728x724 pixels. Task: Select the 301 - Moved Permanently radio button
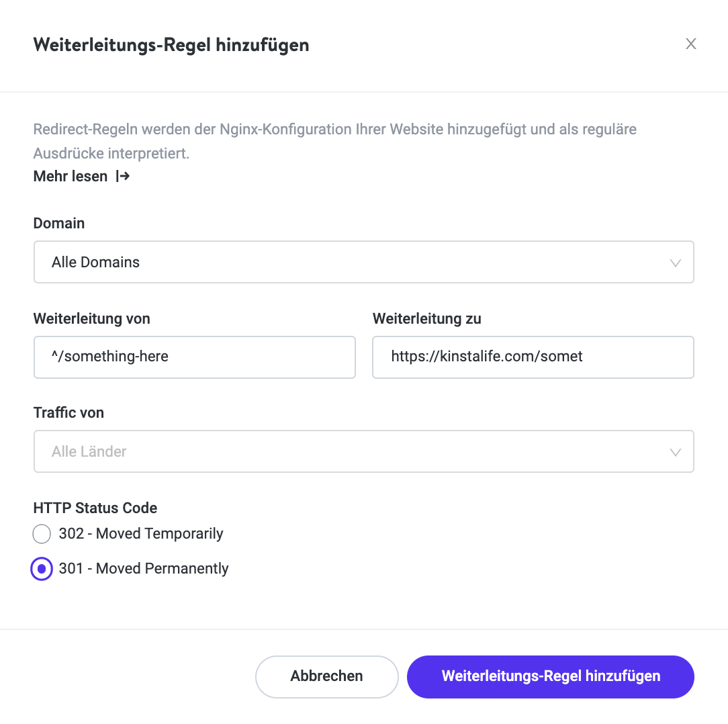(42, 569)
